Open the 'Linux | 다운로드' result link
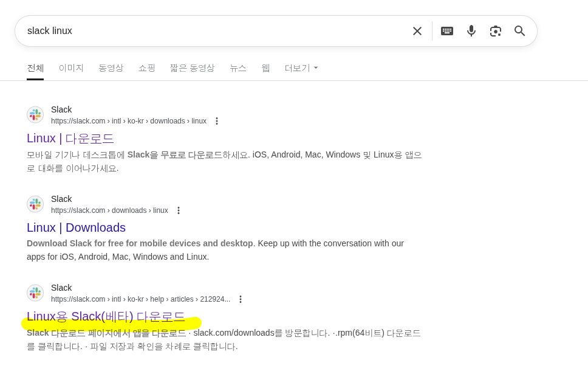The image size is (588, 371). pyautogui.click(x=70, y=138)
